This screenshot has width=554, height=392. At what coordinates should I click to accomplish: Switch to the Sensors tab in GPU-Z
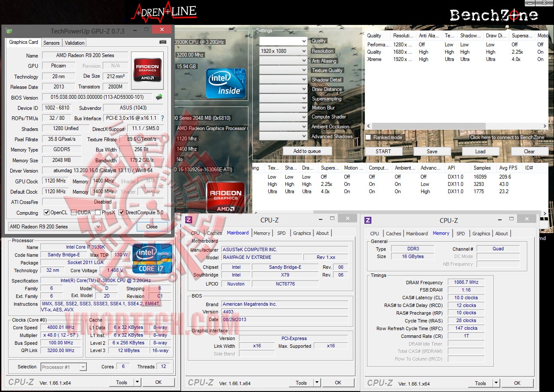52,43
